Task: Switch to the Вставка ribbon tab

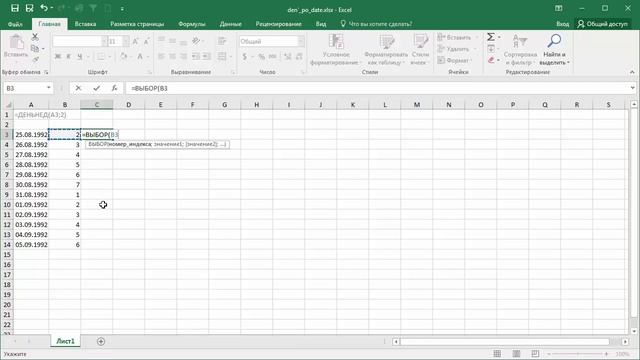Action: 85,24
